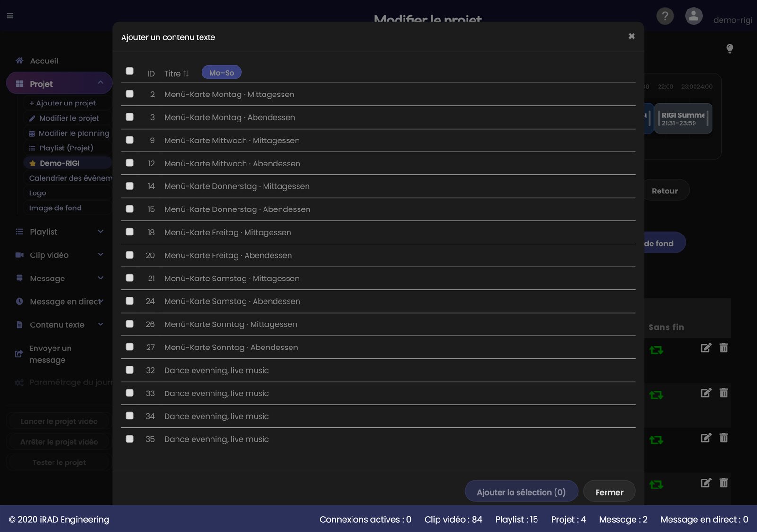Open the user profile avatar icon
This screenshot has height=532, width=757.
click(x=694, y=16)
